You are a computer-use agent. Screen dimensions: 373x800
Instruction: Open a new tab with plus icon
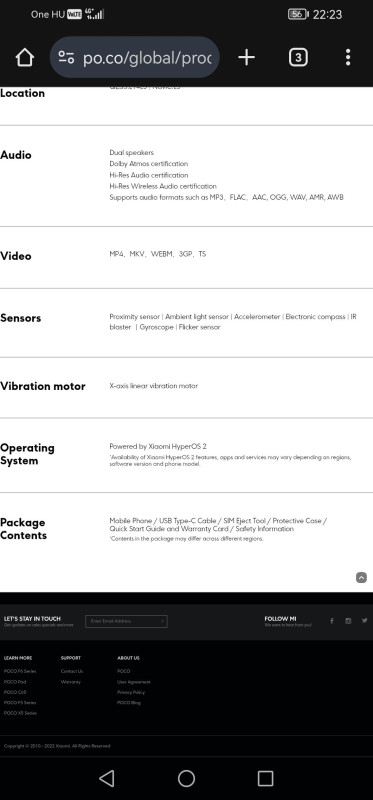(246, 57)
